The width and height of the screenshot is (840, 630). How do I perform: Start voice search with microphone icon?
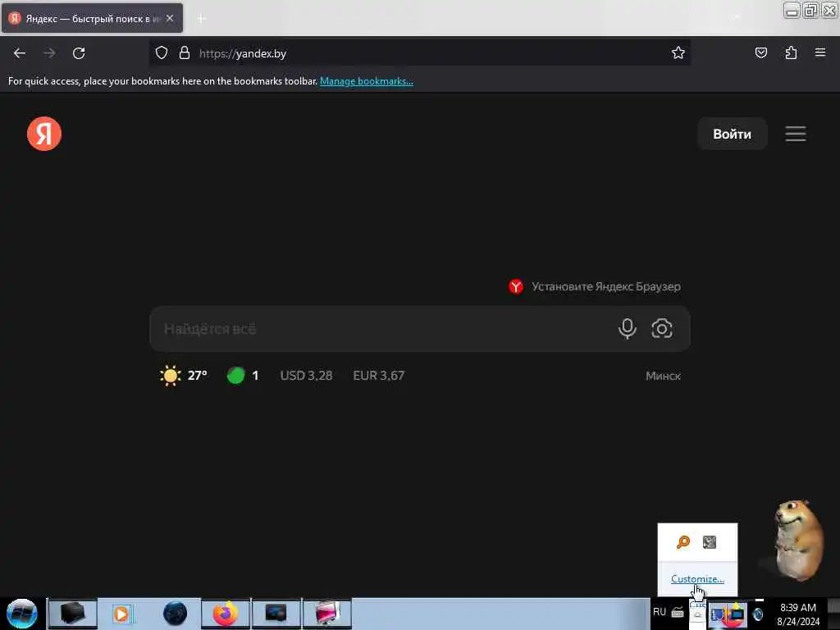[x=627, y=328]
